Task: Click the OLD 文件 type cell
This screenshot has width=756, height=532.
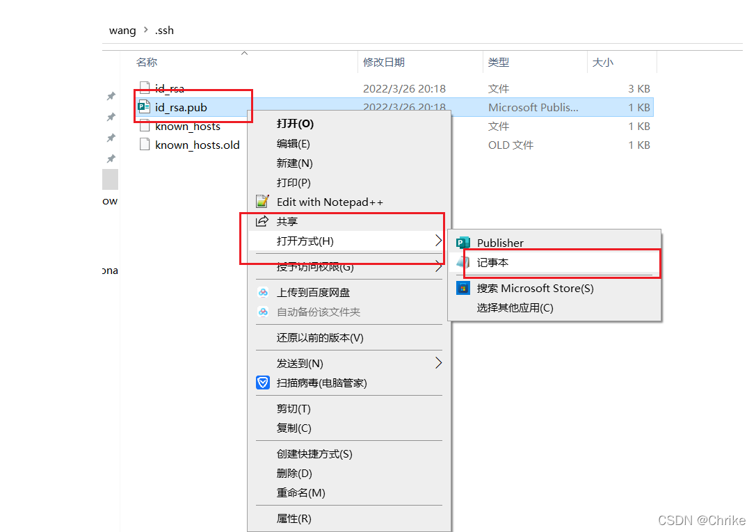Action: [510, 145]
